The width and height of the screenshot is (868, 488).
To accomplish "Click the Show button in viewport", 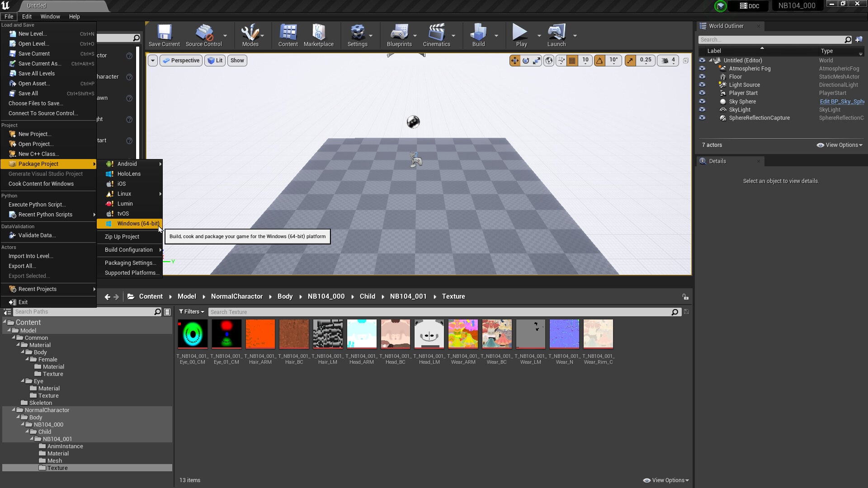I will [x=237, y=61].
